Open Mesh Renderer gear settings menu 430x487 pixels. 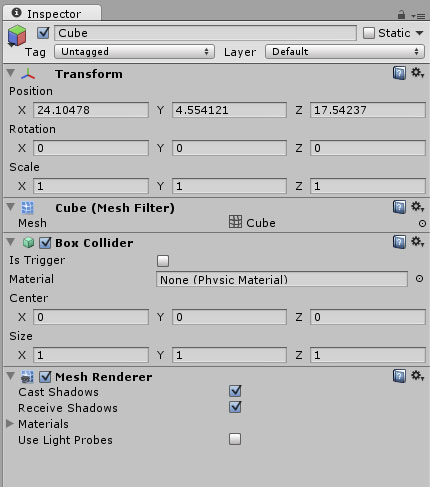click(x=417, y=376)
